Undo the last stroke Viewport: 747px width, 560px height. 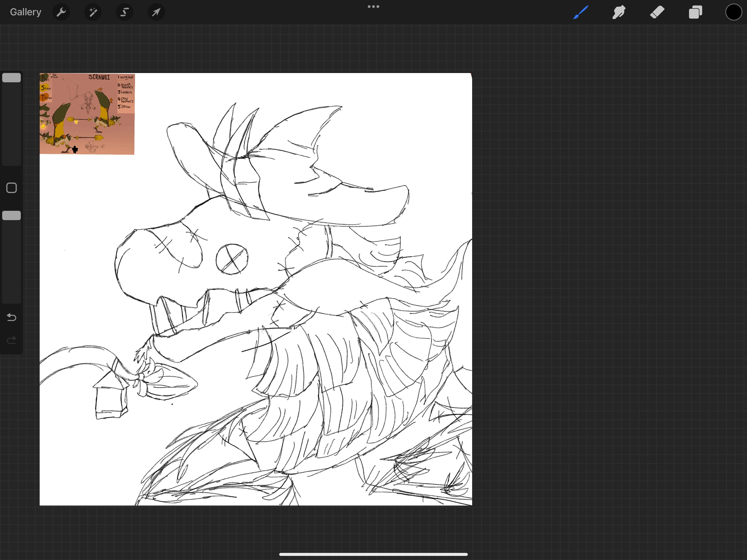click(11, 317)
